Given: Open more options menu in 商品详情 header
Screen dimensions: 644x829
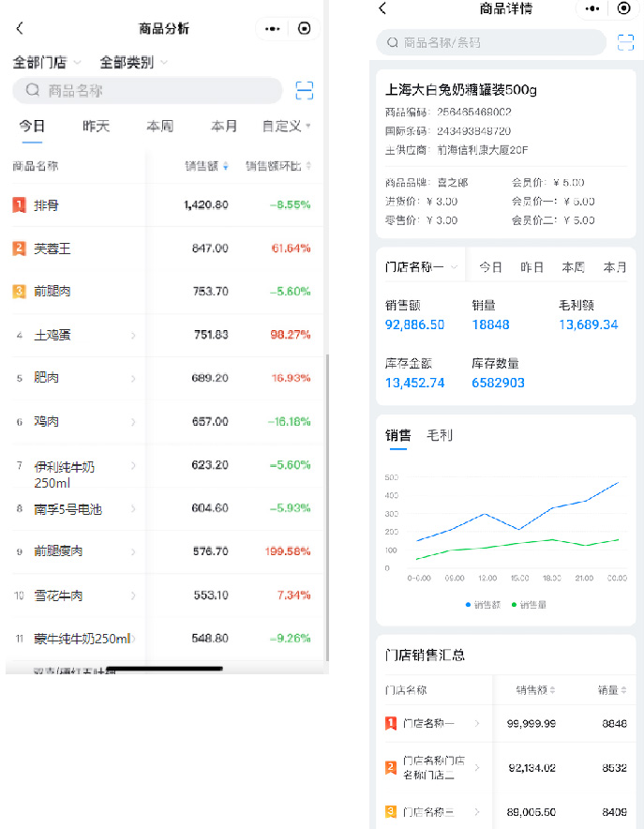Looking at the screenshot, I should 592,8.
